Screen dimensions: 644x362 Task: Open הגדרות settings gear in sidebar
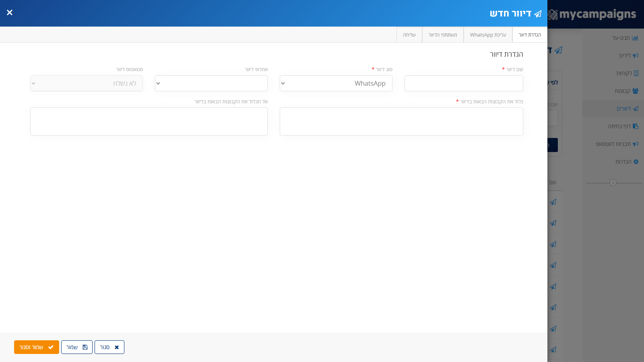[636, 162]
